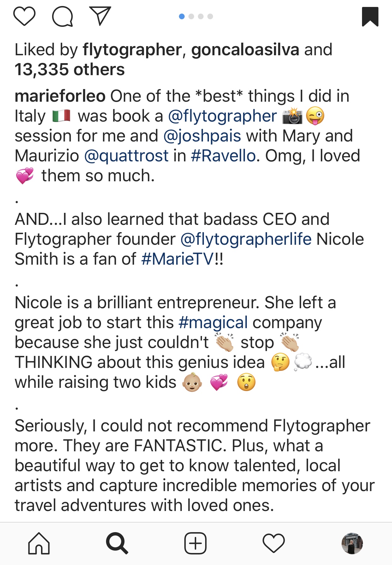Open profile via avatar thumbnail
This screenshot has width=392, height=565.
(352, 544)
